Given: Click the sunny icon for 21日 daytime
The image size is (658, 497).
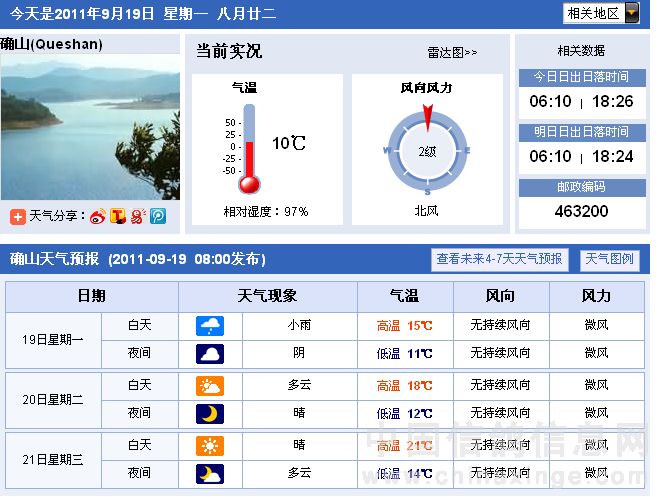Looking at the screenshot, I should click(x=210, y=445).
